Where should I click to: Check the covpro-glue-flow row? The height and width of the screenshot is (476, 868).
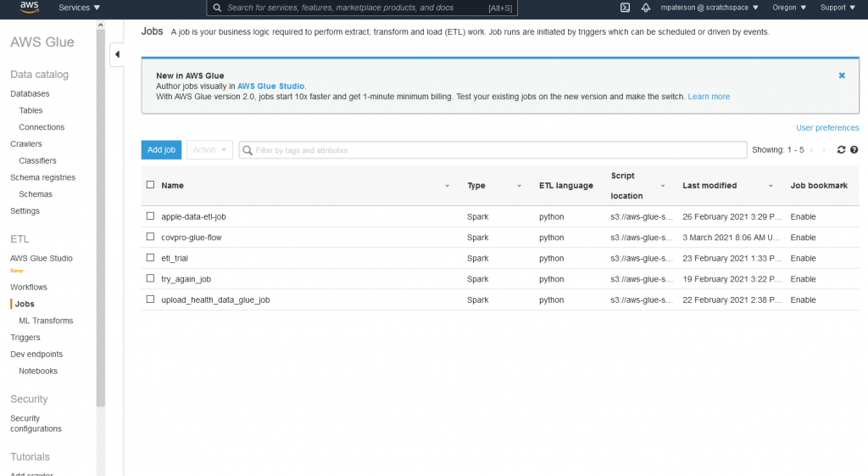pyautogui.click(x=150, y=237)
